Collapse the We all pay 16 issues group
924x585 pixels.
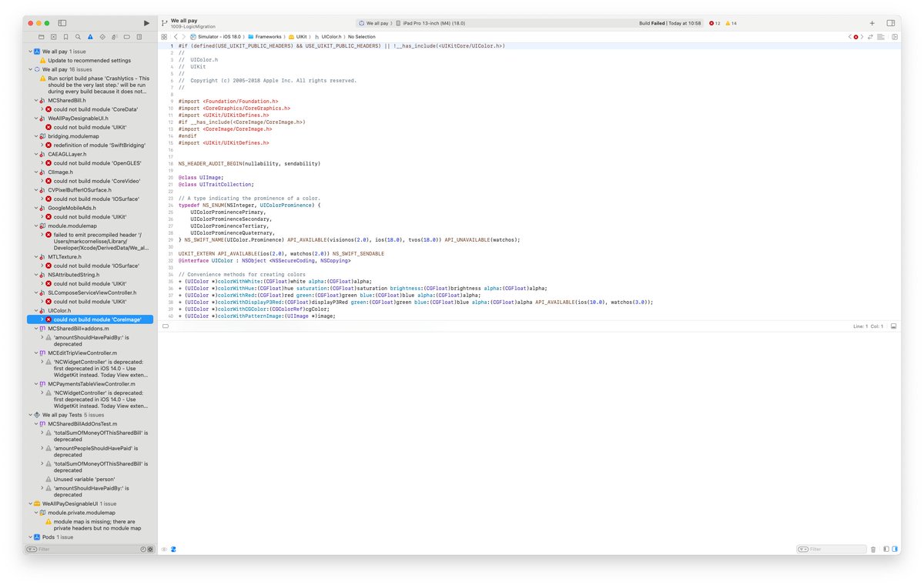coord(30,69)
